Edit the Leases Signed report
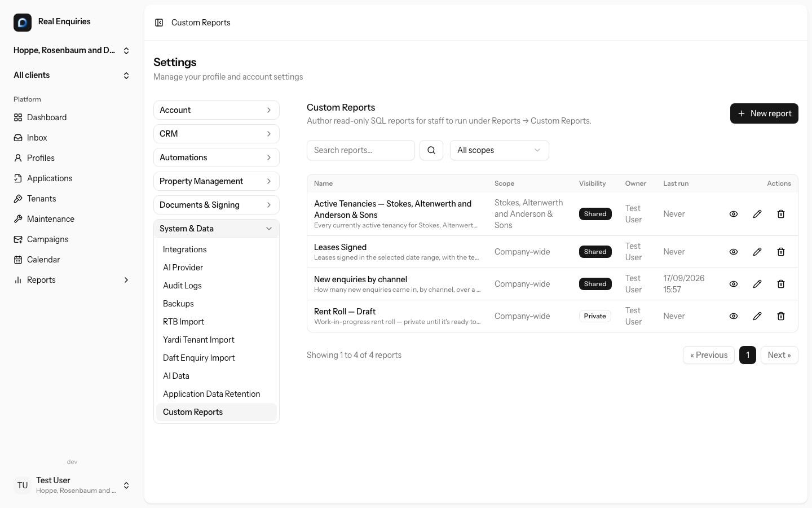 tap(757, 252)
